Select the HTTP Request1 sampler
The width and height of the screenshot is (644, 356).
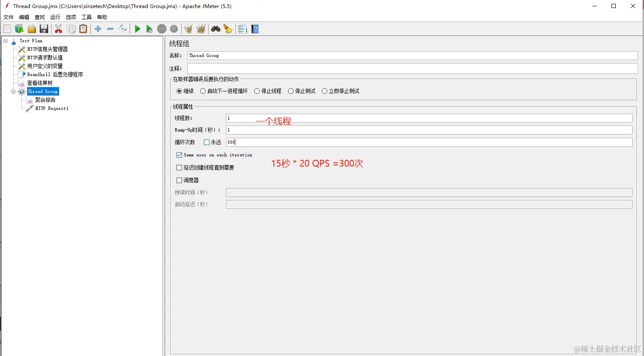pos(52,109)
